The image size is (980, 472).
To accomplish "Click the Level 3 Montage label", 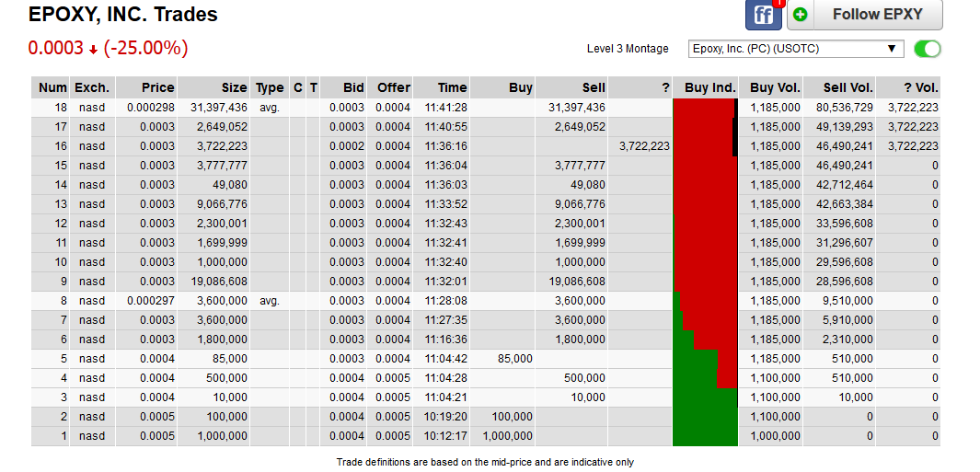I will tap(628, 49).
